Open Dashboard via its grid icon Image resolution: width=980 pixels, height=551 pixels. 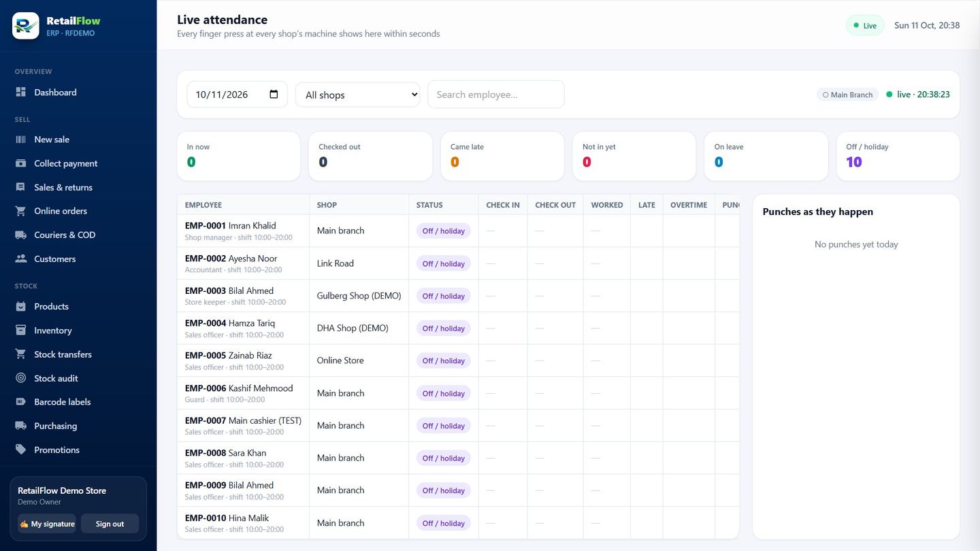pyautogui.click(x=21, y=93)
